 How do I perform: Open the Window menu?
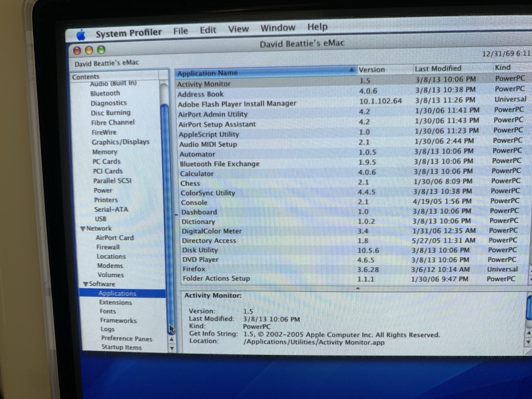pos(278,28)
